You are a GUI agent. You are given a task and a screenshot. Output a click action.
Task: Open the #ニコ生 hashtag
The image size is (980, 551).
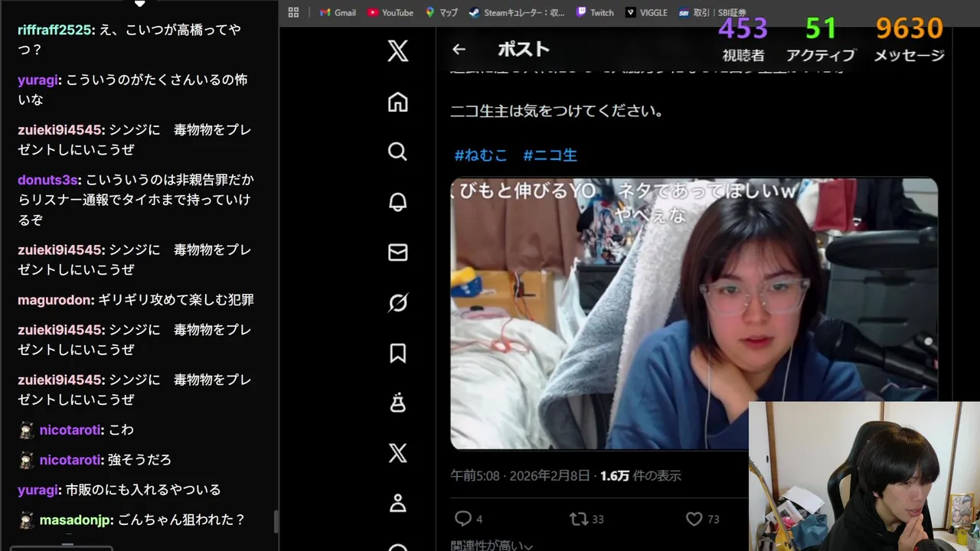click(x=550, y=155)
